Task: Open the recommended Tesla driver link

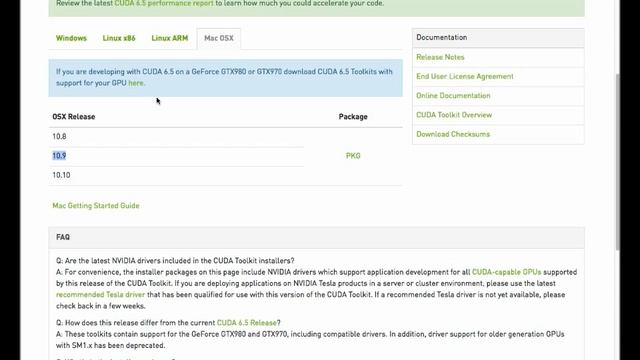Action: pyautogui.click(x=100, y=294)
